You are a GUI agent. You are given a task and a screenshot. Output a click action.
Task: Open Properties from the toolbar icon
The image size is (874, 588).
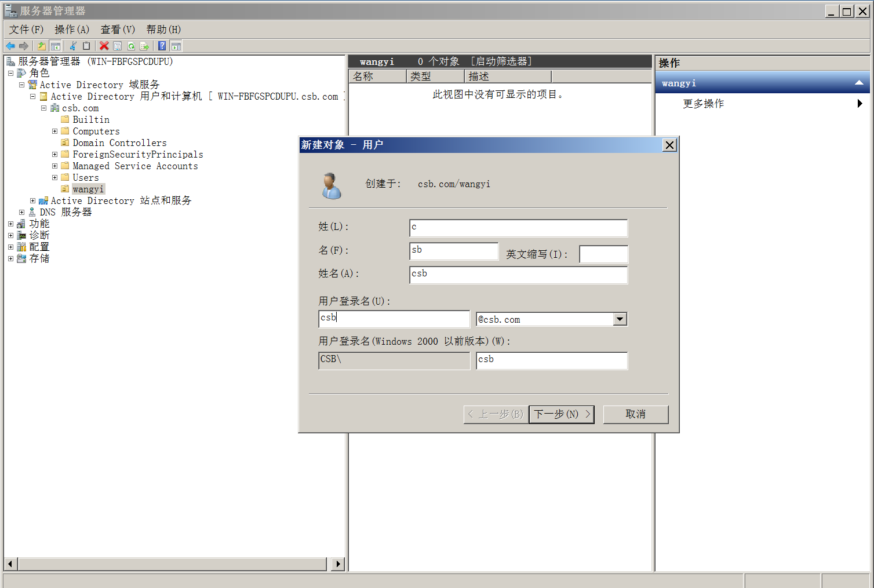click(x=118, y=46)
